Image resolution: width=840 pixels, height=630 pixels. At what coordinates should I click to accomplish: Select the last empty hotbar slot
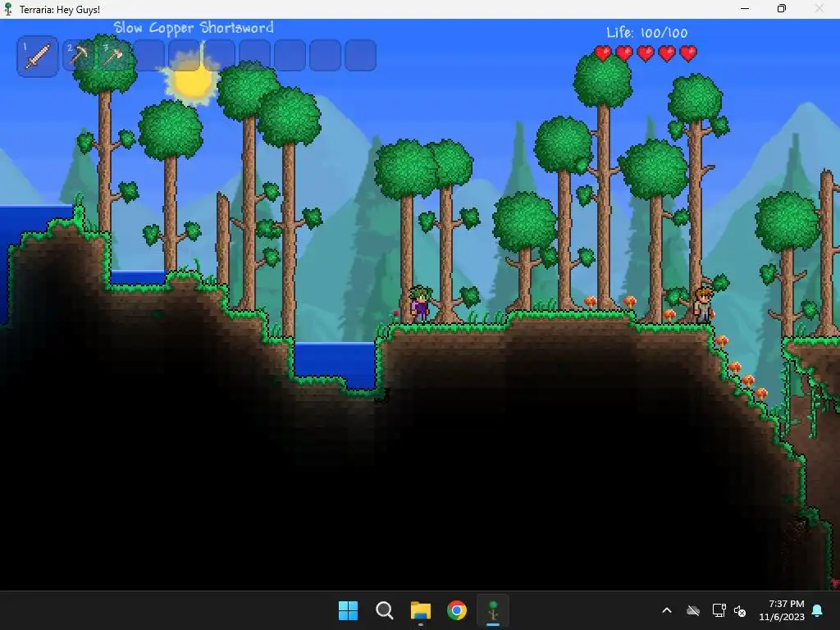(361, 55)
